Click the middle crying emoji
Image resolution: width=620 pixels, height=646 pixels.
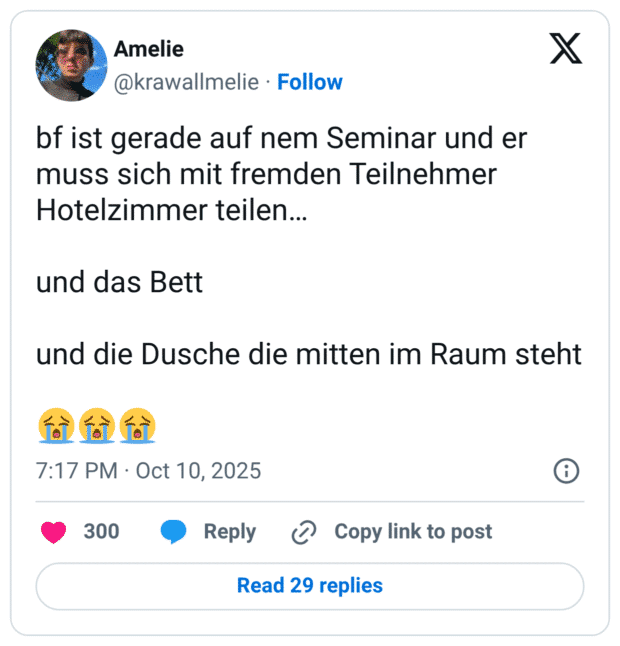point(97,425)
